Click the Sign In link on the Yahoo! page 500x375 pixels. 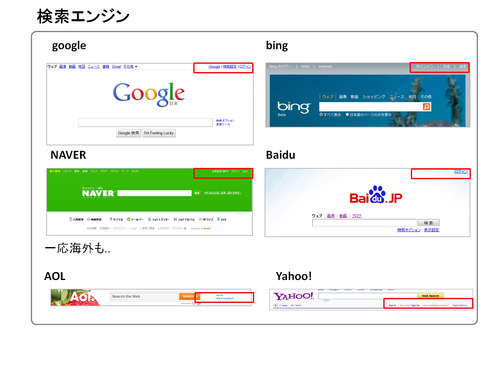point(392,305)
